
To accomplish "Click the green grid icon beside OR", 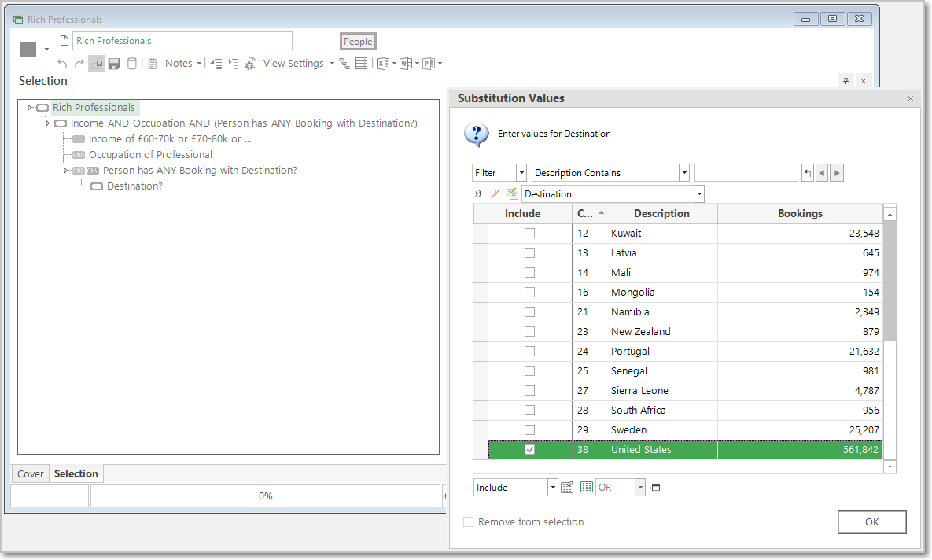I will tap(587, 488).
